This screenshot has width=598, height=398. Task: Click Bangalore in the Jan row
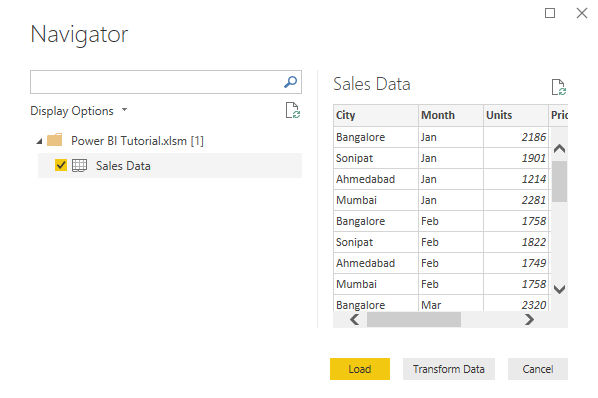[x=376, y=137]
